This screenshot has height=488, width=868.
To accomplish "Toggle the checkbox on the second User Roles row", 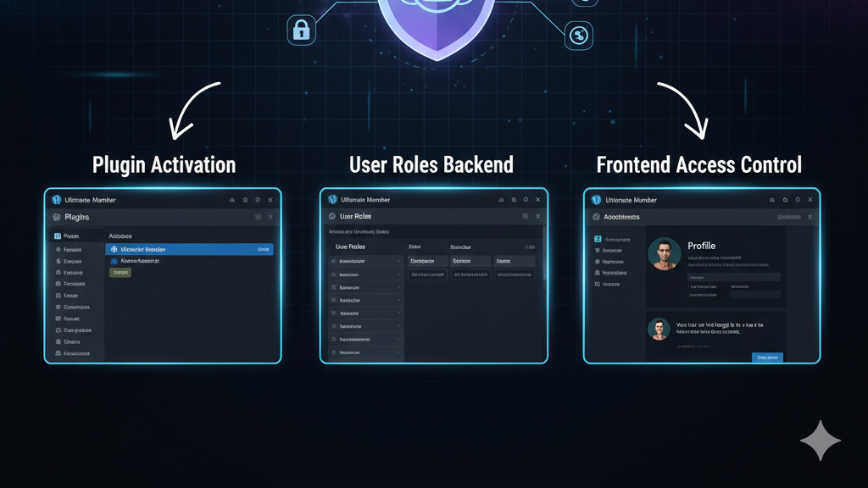I will (333, 274).
